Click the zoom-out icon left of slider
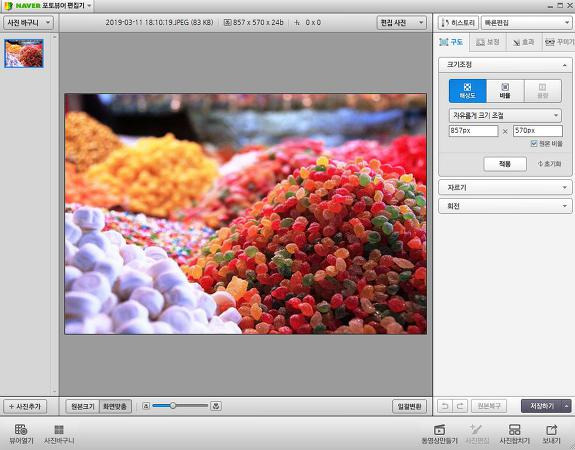Image resolution: width=575 pixels, height=450 pixels. click(146, 406)
